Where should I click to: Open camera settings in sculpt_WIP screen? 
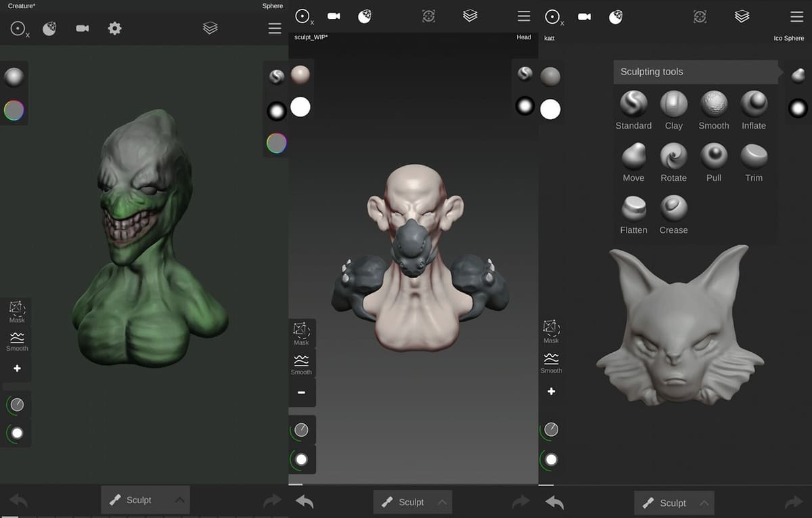(x=334, y=16)
